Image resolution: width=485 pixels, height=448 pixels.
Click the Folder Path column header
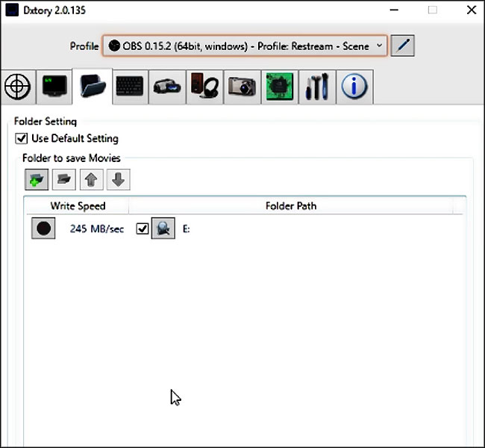tap(291, 206)
